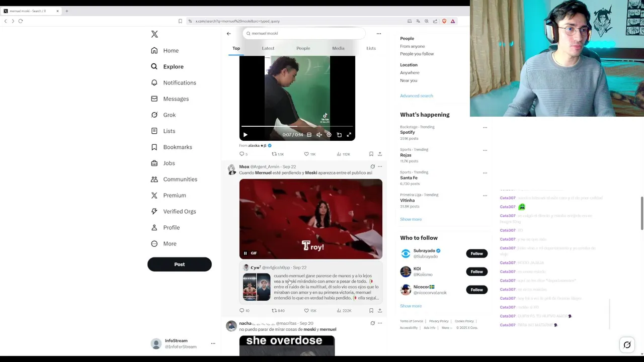
Task: Repost the post with 1.1K reposts
Action: 278,154
